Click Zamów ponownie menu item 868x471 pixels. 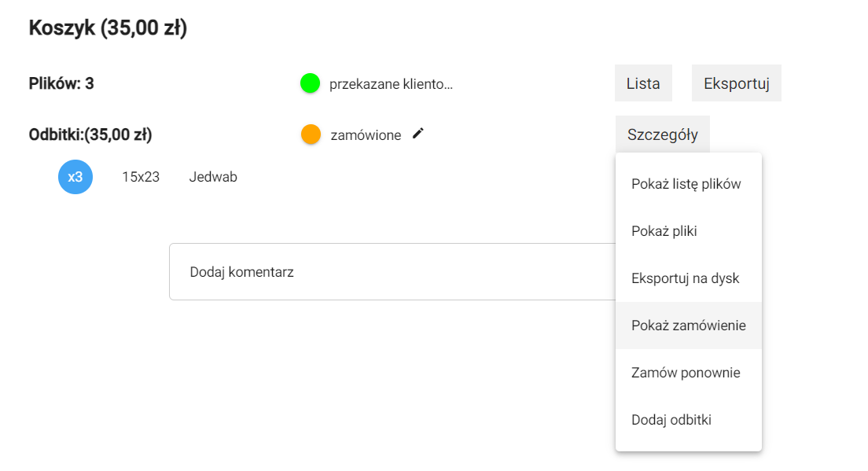click(x=686, y=373)
